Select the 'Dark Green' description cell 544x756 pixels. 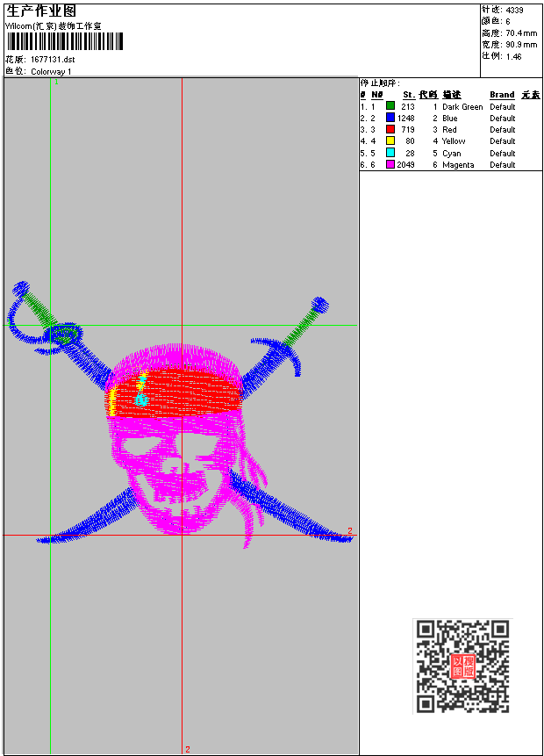[x=462, y=106]
